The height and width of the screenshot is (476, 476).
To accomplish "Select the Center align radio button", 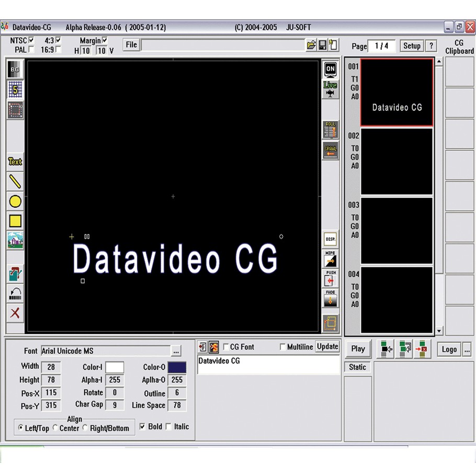I will click(55, 428).
